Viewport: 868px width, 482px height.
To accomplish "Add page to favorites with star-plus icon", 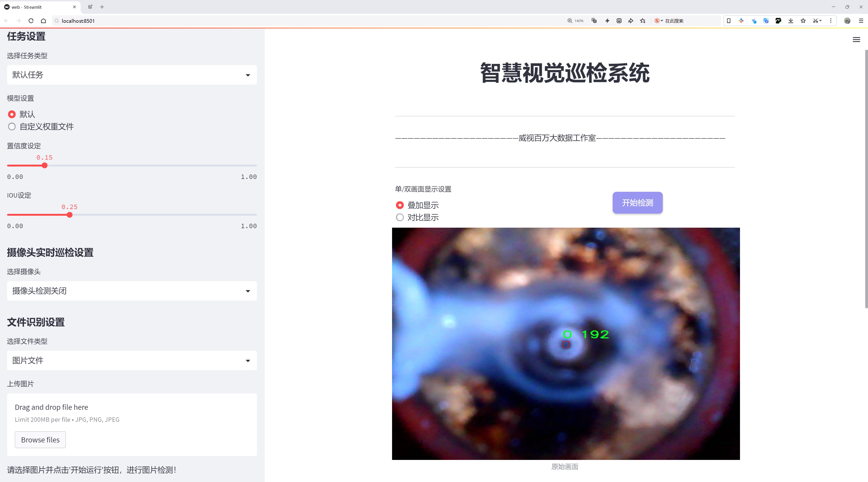I will coord(643,20).
